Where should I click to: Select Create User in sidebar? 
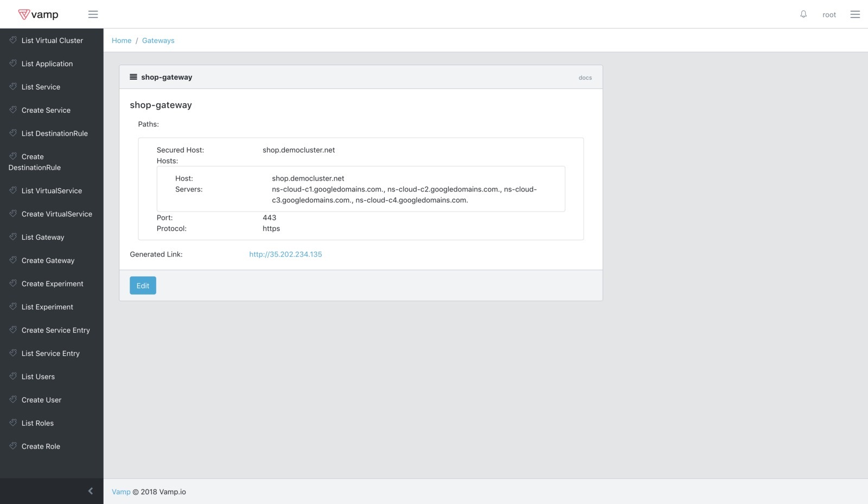click(x=52, y=400)
